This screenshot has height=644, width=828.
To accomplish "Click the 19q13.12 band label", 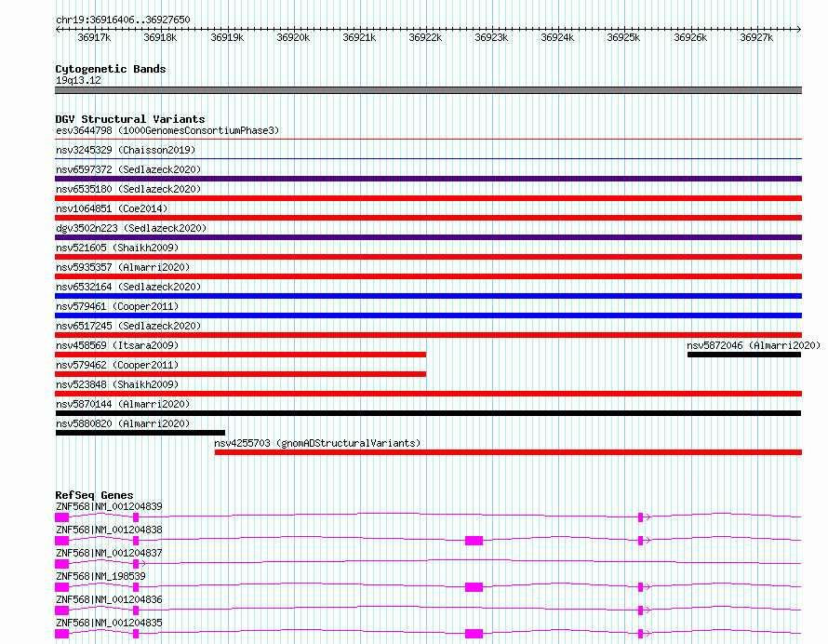I will pyautogui.click(x=78, y=80).
